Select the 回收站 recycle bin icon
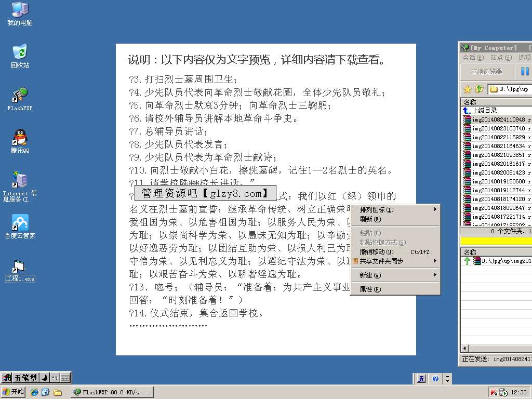This screenshot has height=399, width=532. [20, 56]
